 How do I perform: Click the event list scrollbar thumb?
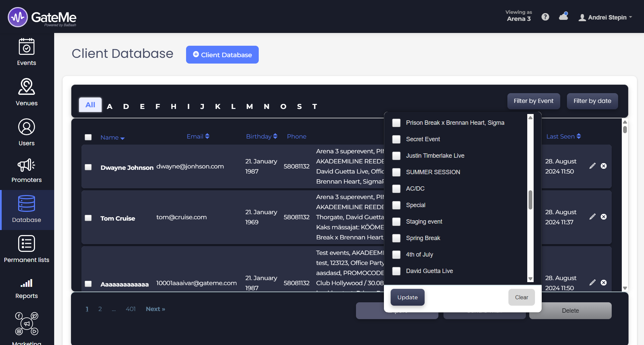click(530, 200)
